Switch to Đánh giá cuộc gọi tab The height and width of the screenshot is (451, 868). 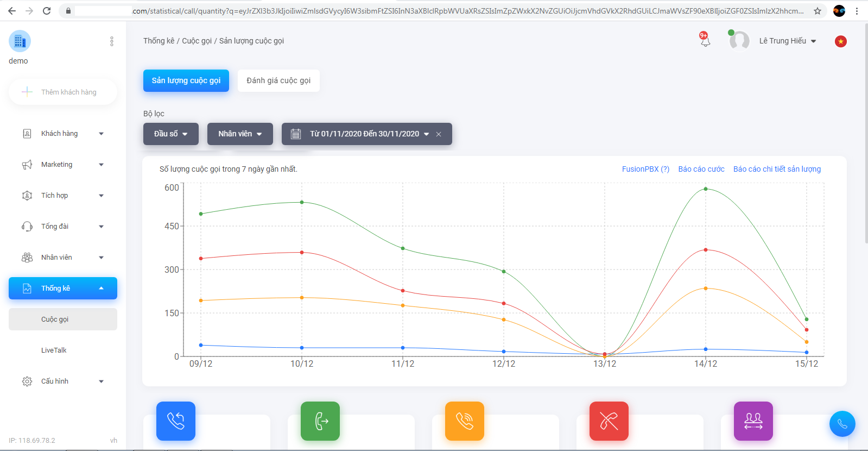[278, 80]
